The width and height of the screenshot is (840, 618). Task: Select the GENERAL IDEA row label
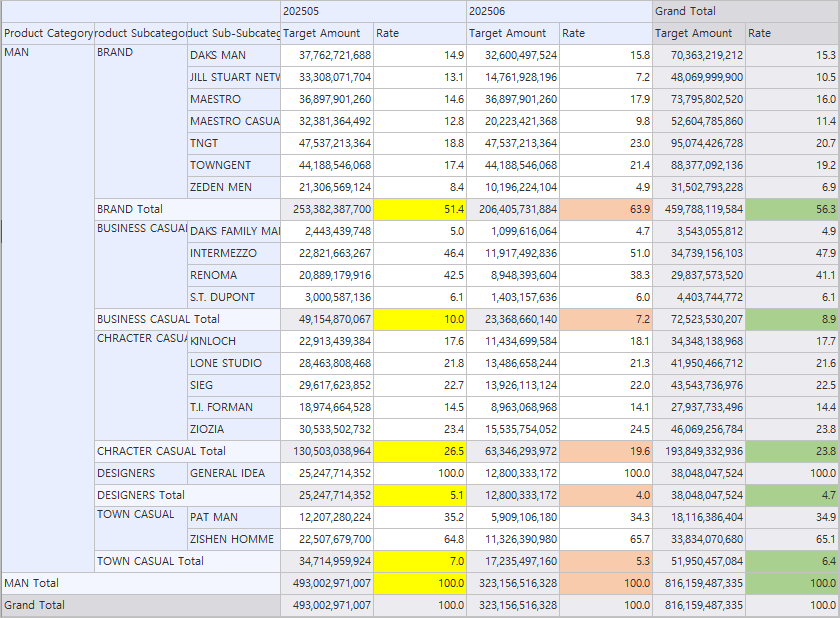(x=234, y=473)
